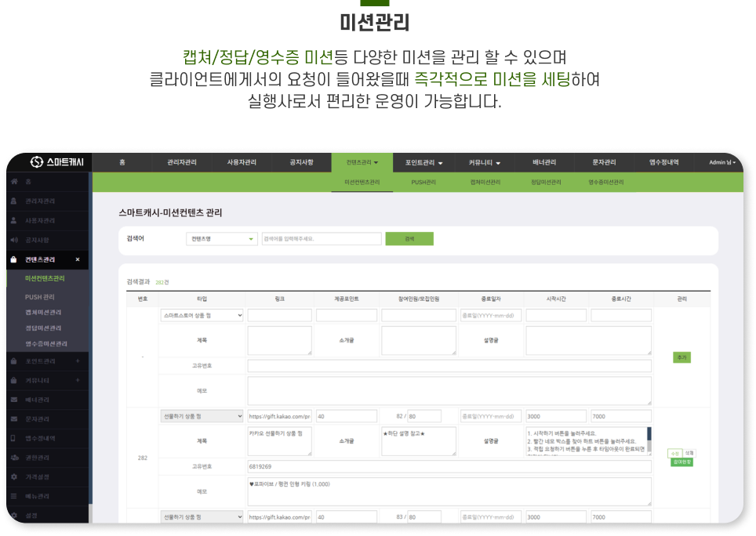Focus the empty 메모 textarea in new row
The image size is (756, 536).
coord(449,390)
